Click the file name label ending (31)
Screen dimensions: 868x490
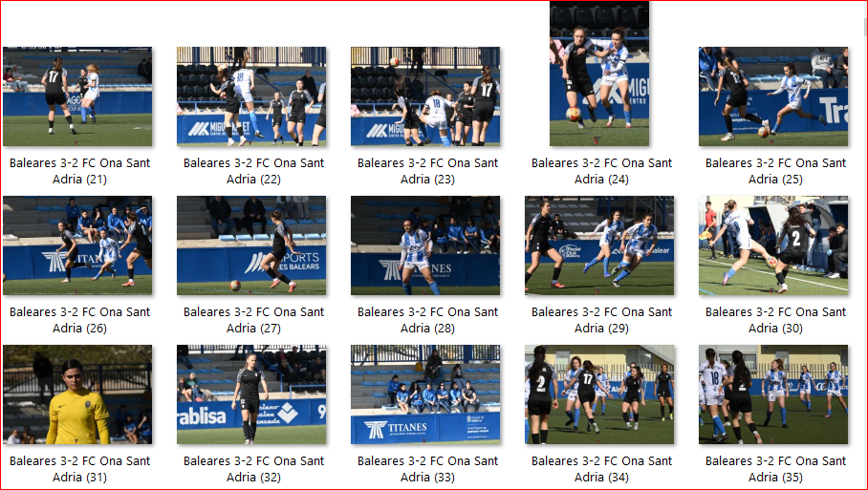[79, 469]
